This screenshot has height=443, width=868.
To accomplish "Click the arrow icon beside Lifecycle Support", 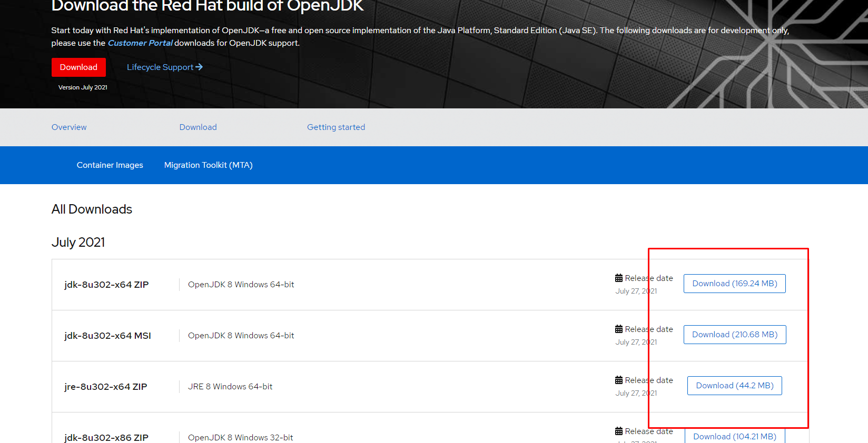I will click(x=199, y=67).
